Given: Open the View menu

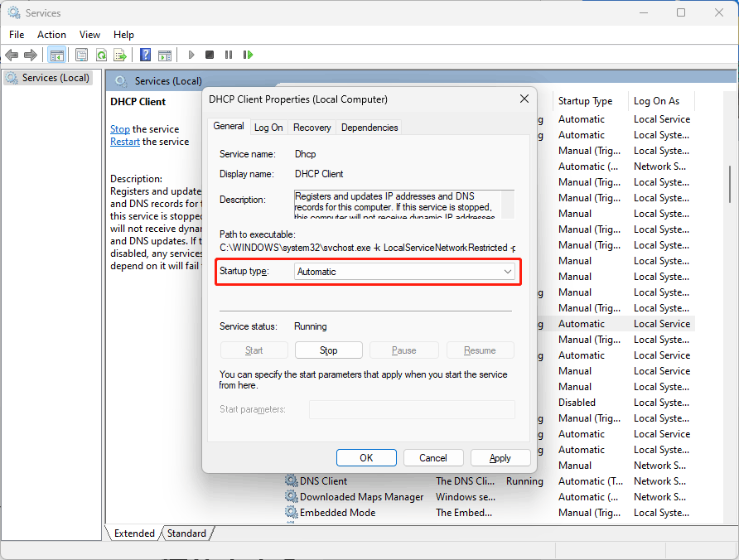Looking at the screenshot, I should tap(89, 35).
